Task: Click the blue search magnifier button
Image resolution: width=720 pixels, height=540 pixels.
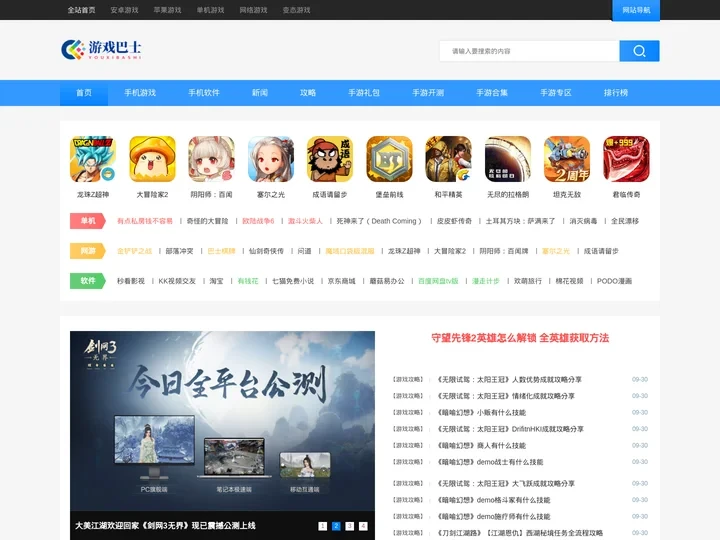Action: (639, 51)
